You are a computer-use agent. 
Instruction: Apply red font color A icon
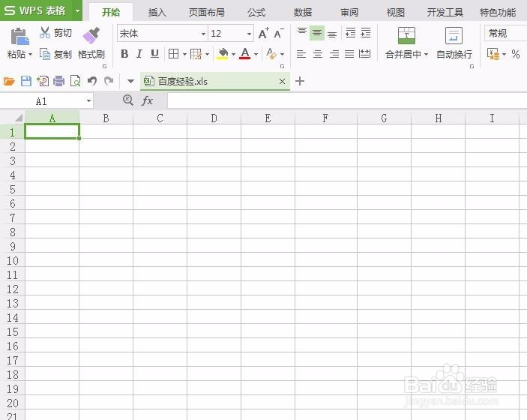click(245, 53)
